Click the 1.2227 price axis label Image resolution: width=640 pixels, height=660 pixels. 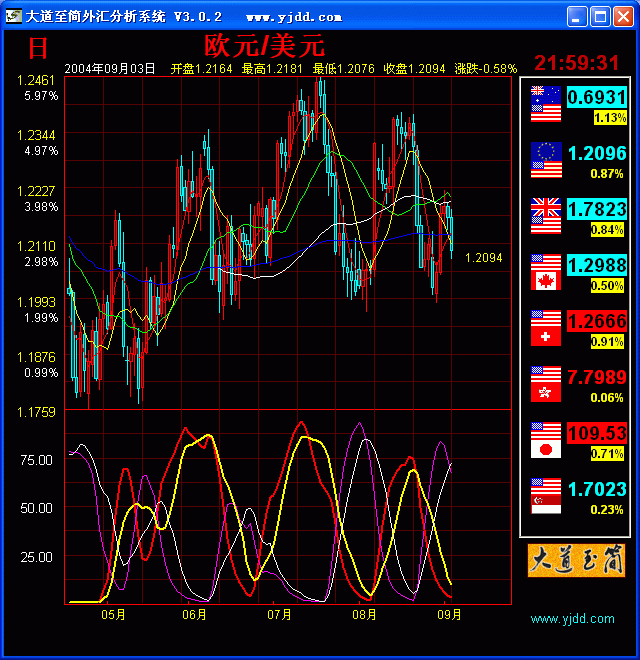(36, 191)
